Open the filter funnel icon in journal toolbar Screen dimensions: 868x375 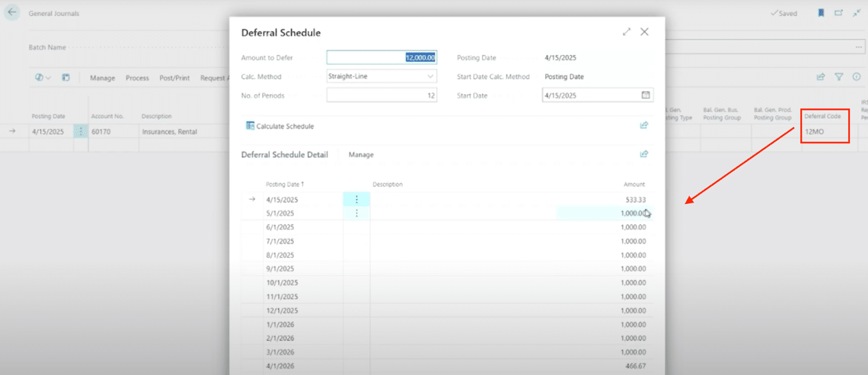coord(839,77)
